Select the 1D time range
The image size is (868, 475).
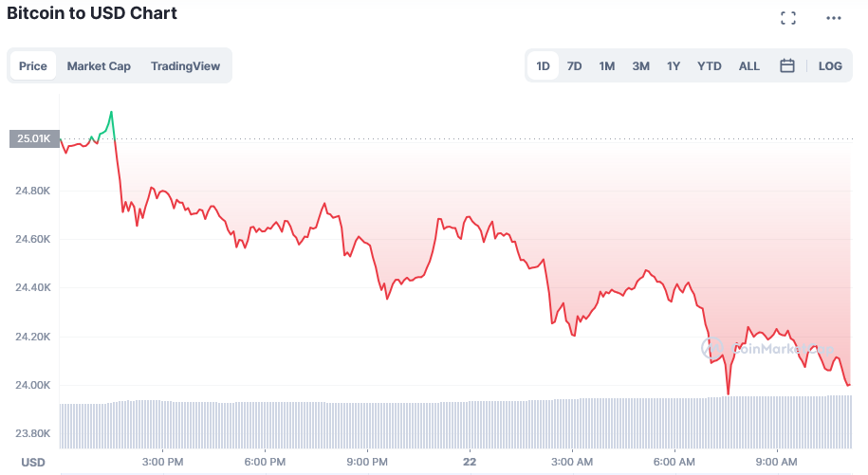pos(543,65)
